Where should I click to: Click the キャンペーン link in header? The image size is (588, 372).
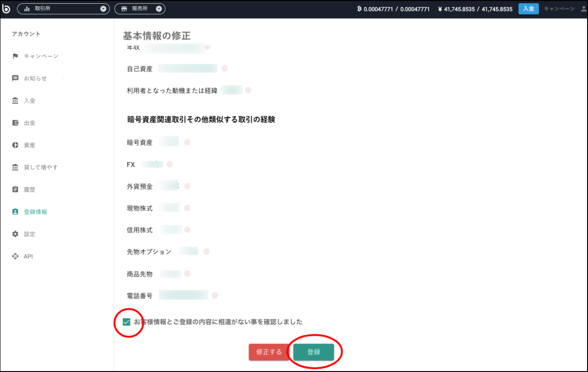point(559,9)
